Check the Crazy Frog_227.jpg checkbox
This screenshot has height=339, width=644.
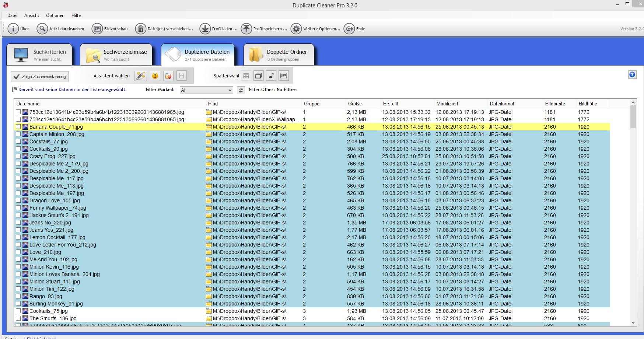[x=18, y=156]
